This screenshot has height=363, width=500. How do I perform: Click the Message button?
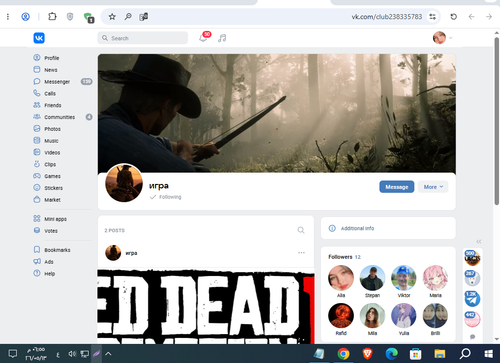tap(397, 187)
